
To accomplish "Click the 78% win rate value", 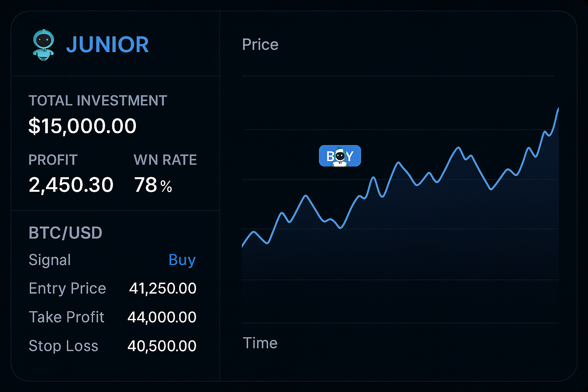I will (153, 185).
